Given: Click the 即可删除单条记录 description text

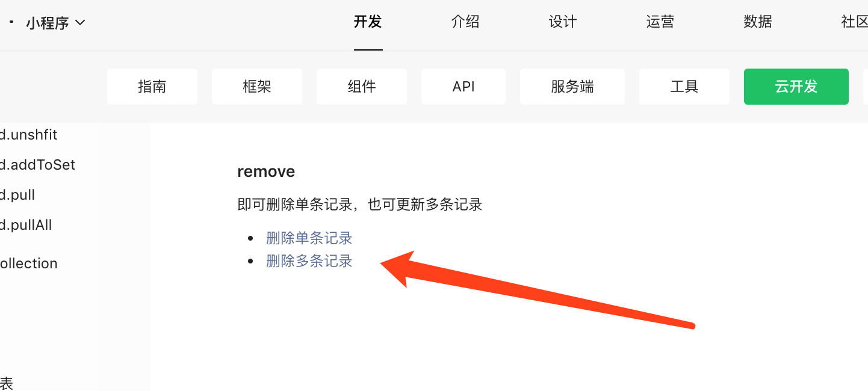Looking at the screenshot, I should [x=360, y=205].
